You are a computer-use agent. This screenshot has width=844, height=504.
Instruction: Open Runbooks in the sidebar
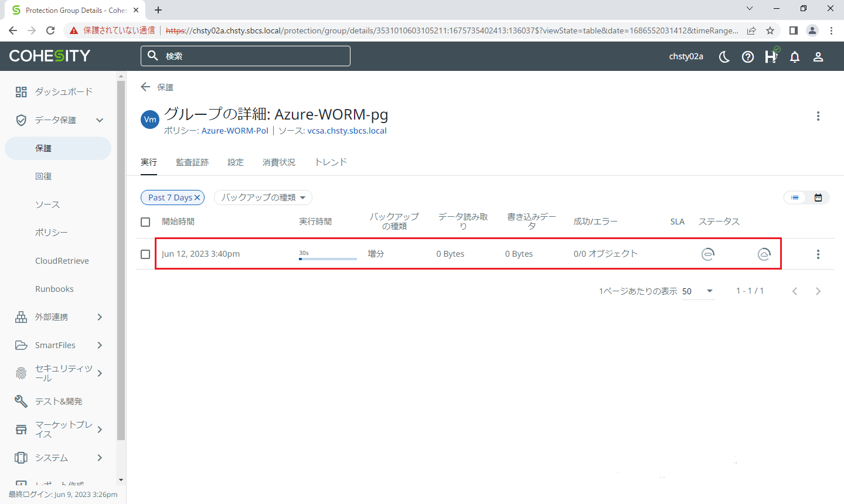point(55,289)
